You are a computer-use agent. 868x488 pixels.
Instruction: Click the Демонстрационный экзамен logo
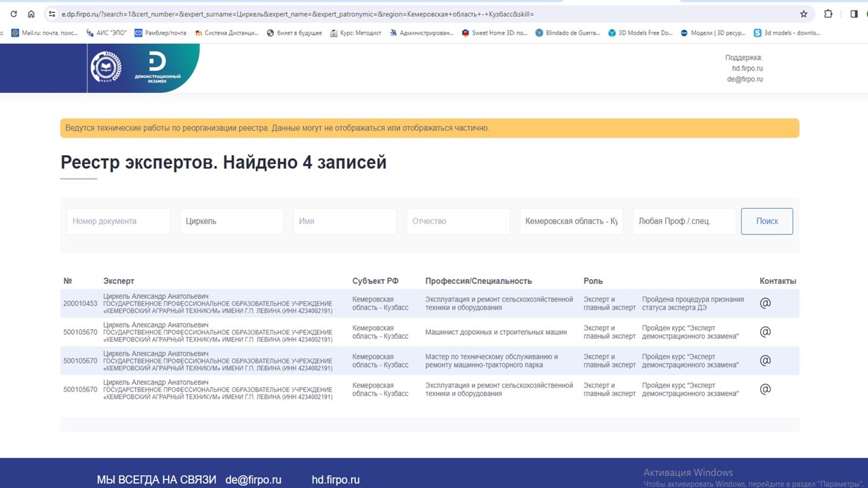157,68
